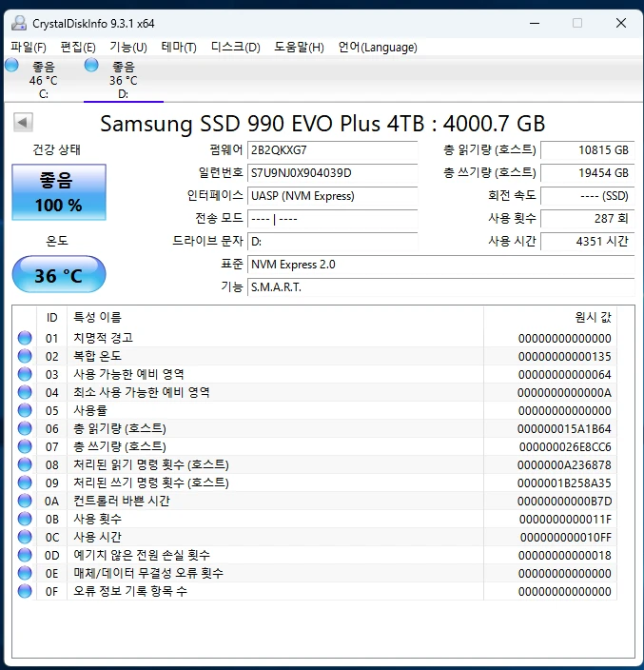The image size is (644, 670).
Task: Click the blue status orb of C: drive
Action: pyautogui.click(x=12, y=66)
